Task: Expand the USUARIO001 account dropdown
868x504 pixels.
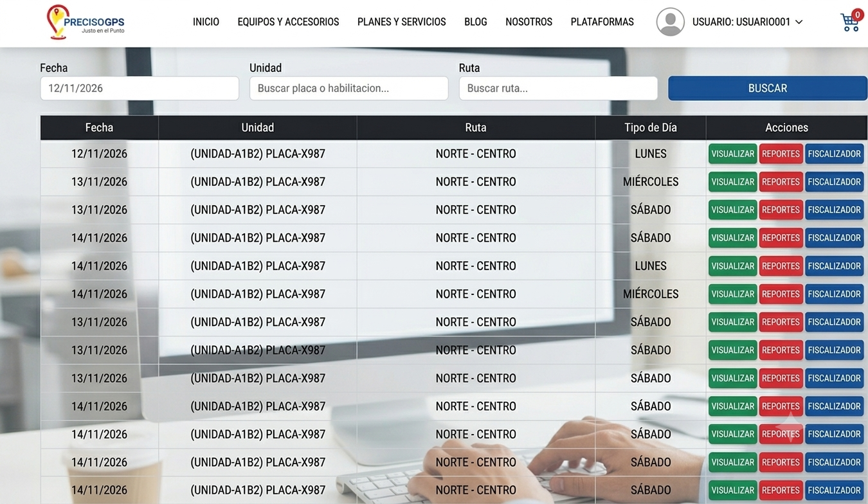Action: tap(747, 22)
